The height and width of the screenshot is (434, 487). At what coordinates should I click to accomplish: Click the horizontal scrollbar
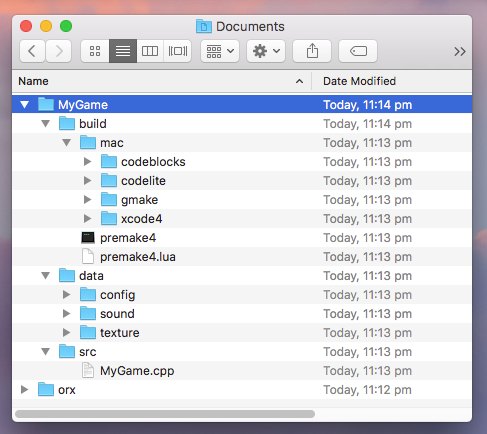pyautogui.click(x=165, y=414)
